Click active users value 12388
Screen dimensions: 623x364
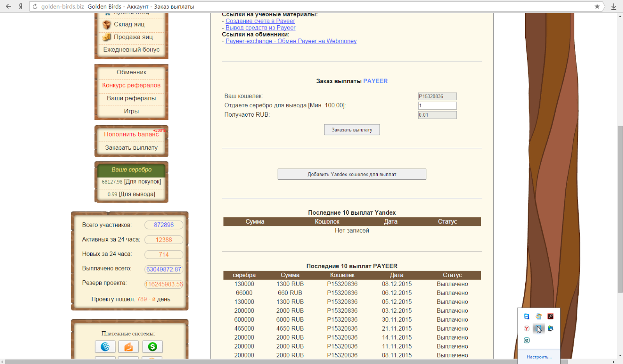[164, 240]
